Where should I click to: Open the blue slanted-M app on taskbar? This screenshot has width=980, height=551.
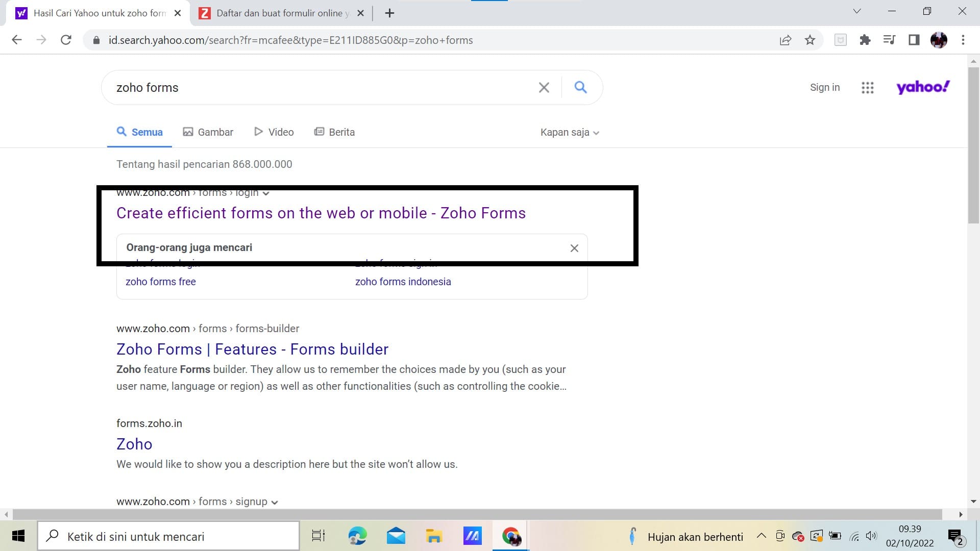point(472,536)
